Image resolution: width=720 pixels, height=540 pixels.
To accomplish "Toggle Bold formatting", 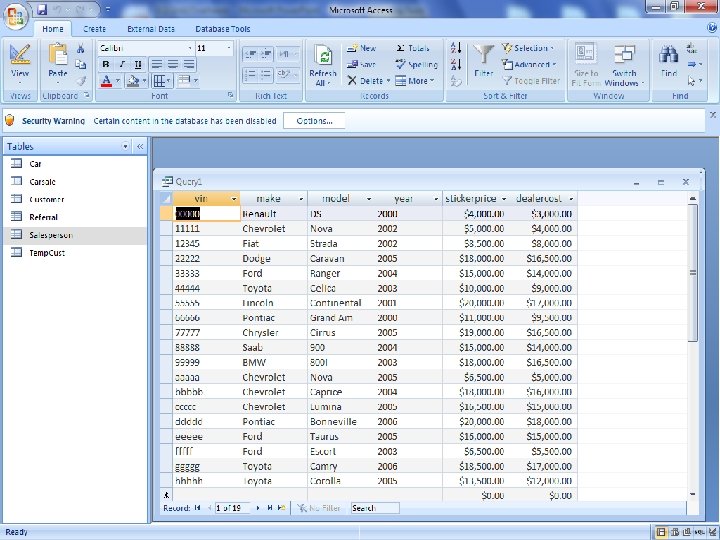I will [x=106, y=64].
